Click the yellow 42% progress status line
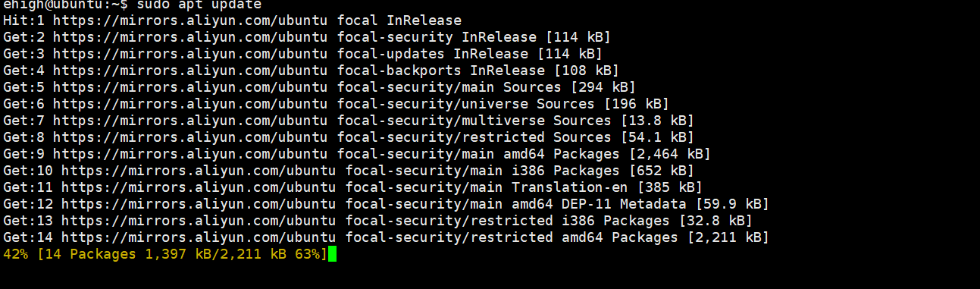980x289 pixels. [x=165, y=254]
